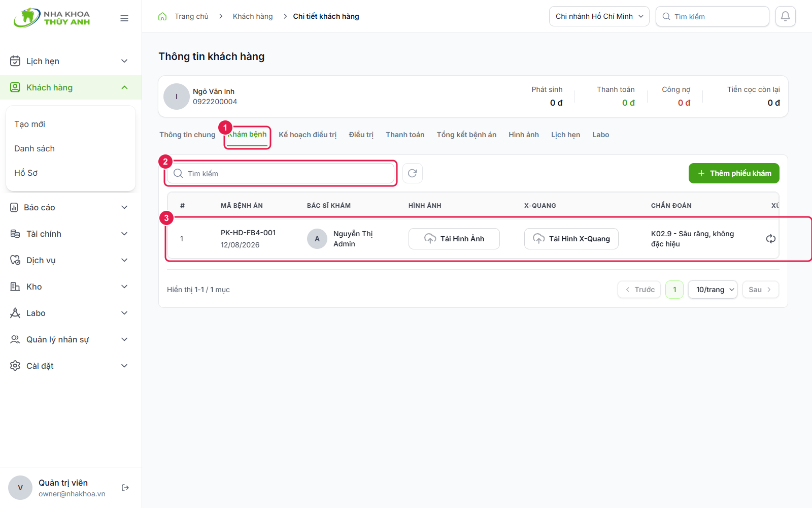Click the Tải Hình X-Quang button
The width and height of the screenshot is (812, 508).
571,239
